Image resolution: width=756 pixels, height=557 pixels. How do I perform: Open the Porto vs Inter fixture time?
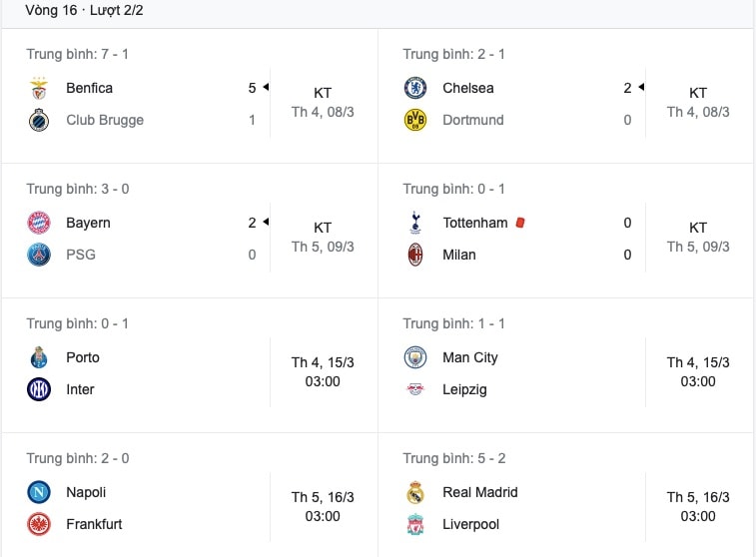click(323, 371)
